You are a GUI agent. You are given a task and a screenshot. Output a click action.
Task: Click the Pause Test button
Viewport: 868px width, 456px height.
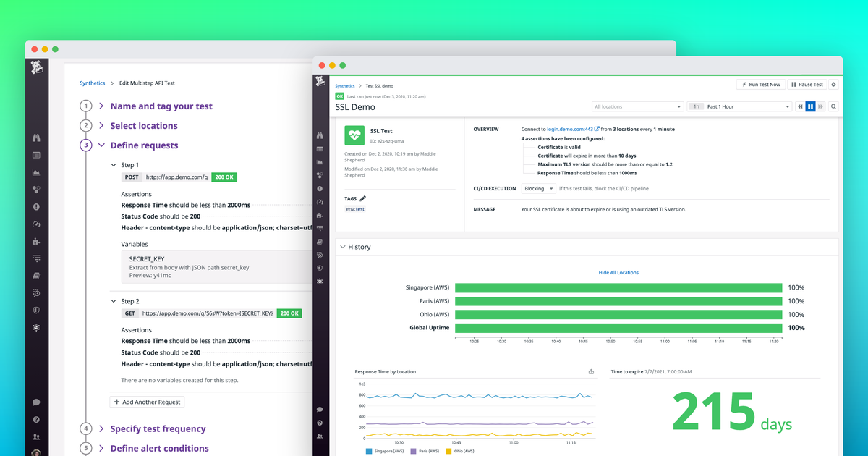807,85
